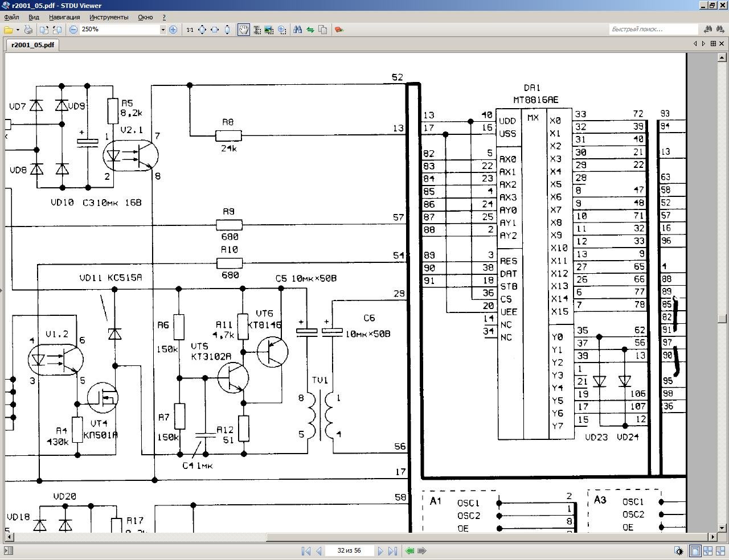Open the ? help menu
This screenshot has height=560, width=729.
click(x=164, y=17)
